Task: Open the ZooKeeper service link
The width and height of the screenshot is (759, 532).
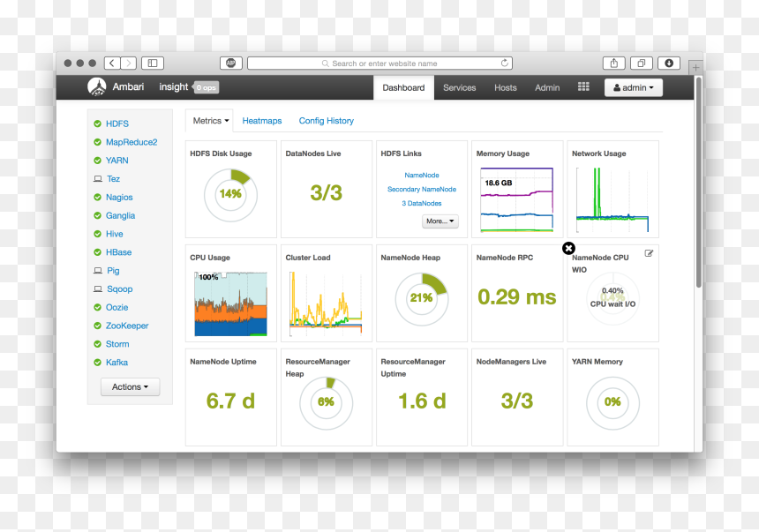Action: coord(127,326)
